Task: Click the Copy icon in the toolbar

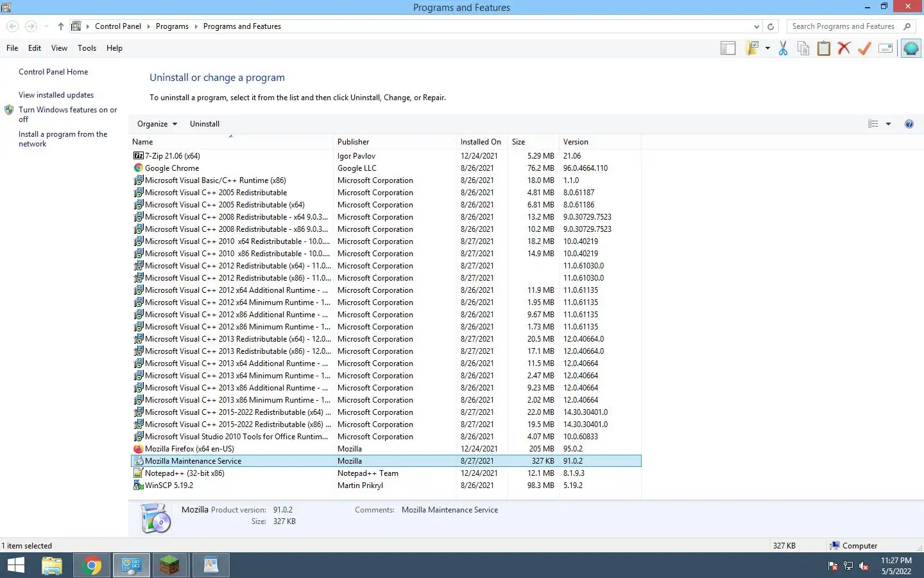Action: point(803,48)
